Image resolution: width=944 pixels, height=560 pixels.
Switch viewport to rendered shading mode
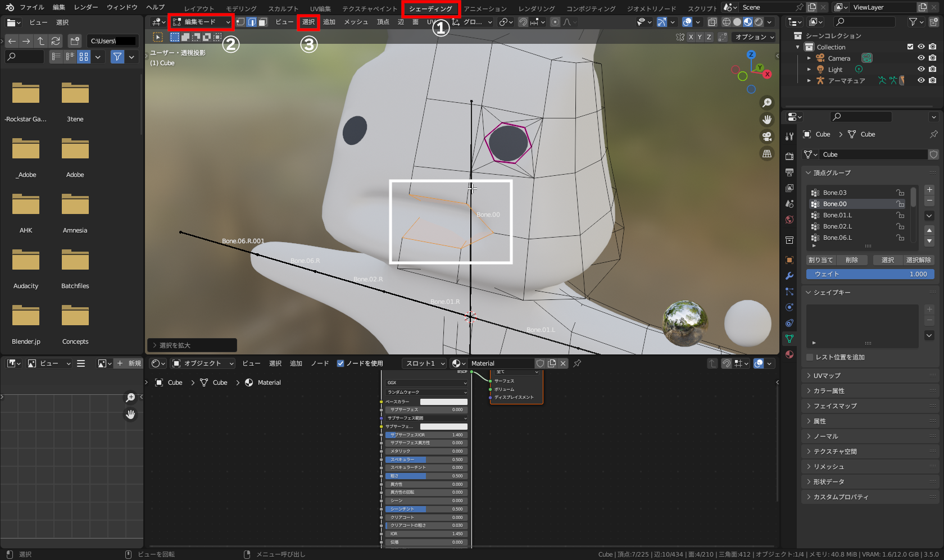pyautogui.click(x=759, y=22)
